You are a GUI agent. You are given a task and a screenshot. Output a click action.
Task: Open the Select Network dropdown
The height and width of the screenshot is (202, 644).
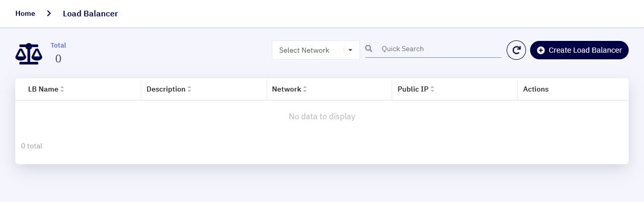pyautogui.click(x=316, y=50)
